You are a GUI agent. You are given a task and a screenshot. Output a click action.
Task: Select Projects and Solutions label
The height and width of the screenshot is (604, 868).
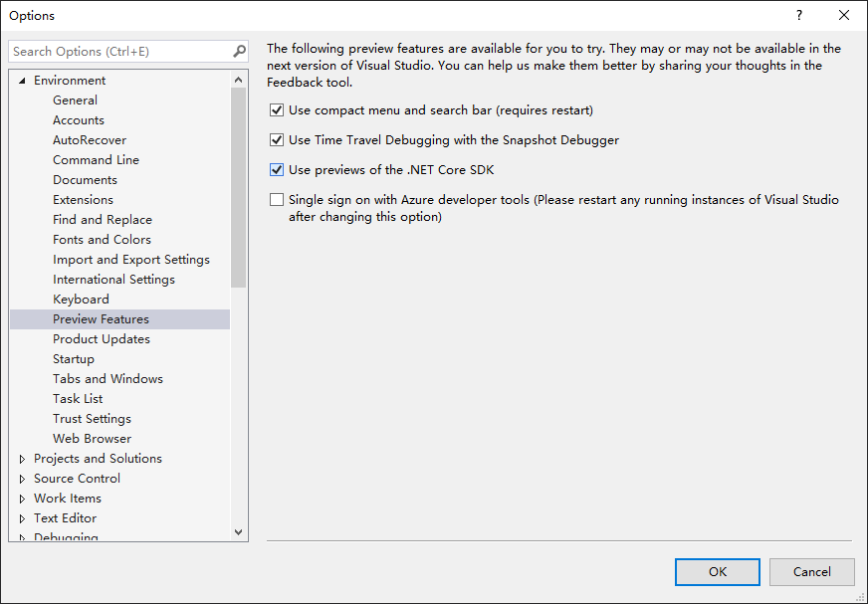(x=98, y=459)
